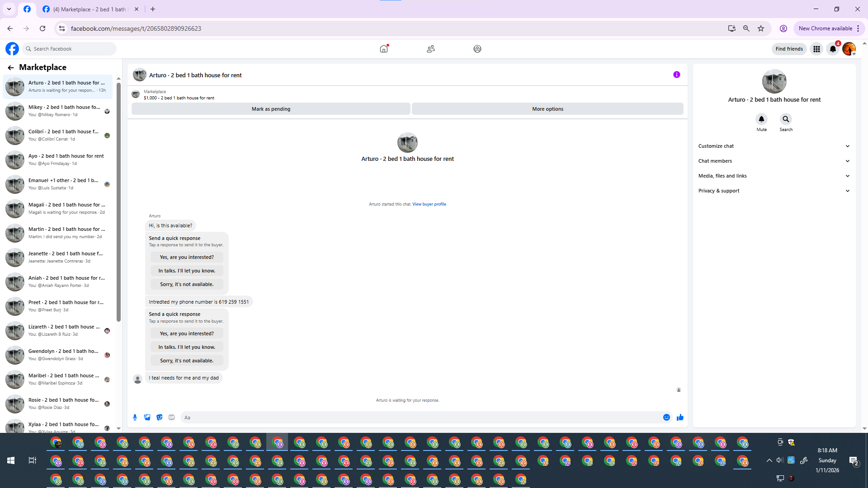The height and width of the screenshot is (488, 868).
Task: Open Chrome zoom magnifier icon
Action: coord(746,28)
